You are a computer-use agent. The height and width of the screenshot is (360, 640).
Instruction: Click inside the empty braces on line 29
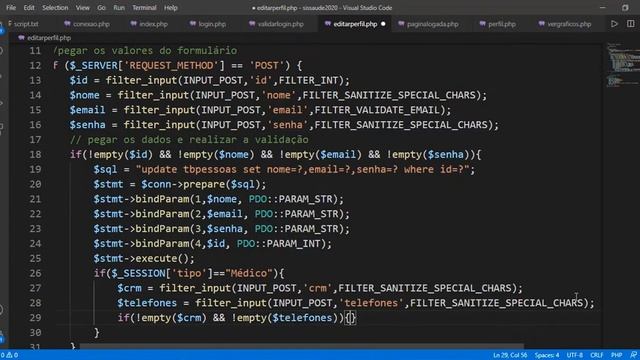tap(351, 318)
